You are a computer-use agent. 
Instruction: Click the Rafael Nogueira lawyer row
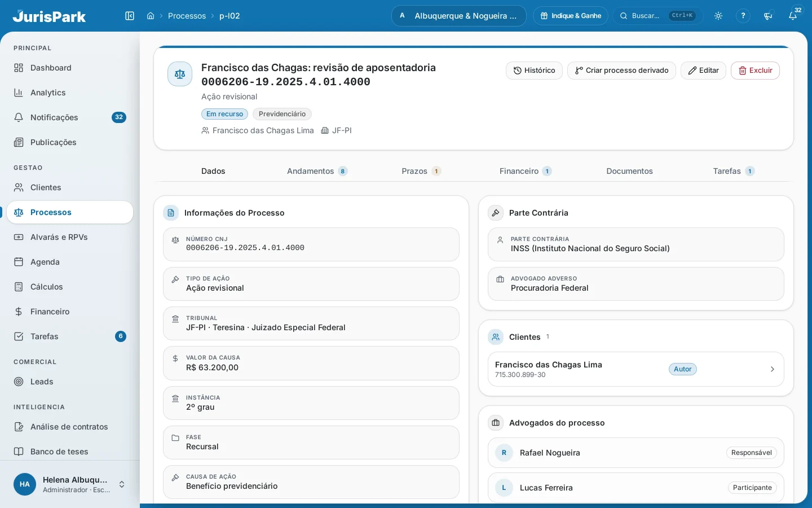click(x=636, y=453)
